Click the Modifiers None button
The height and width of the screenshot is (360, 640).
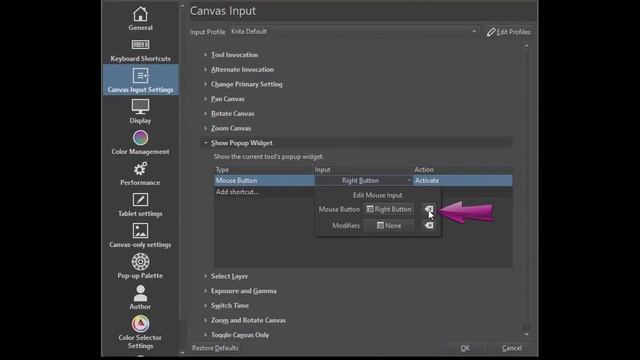point(389,225)
